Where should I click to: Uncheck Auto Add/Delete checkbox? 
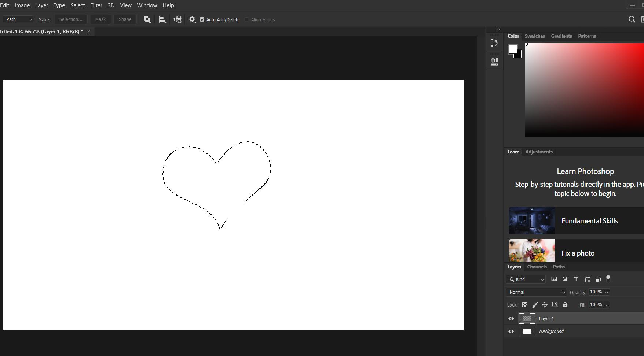202,19
